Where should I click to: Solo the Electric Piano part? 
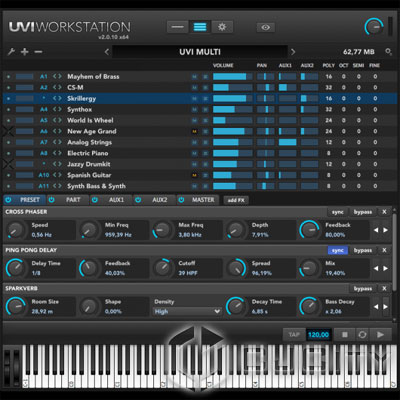pos(205,153)
